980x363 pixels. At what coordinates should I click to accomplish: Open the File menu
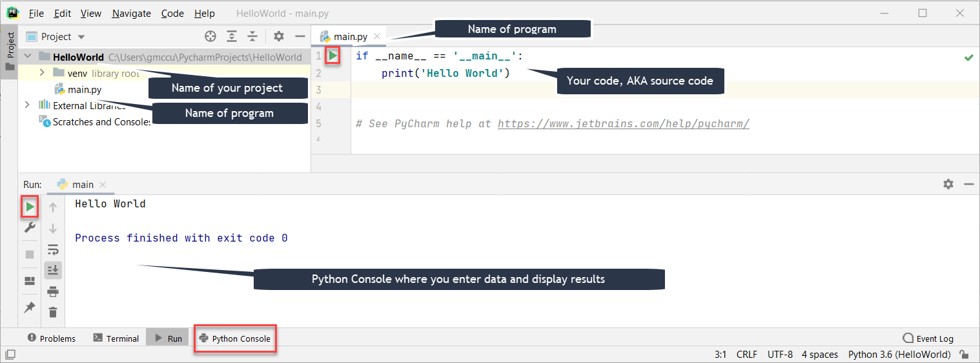coord(37,13)
